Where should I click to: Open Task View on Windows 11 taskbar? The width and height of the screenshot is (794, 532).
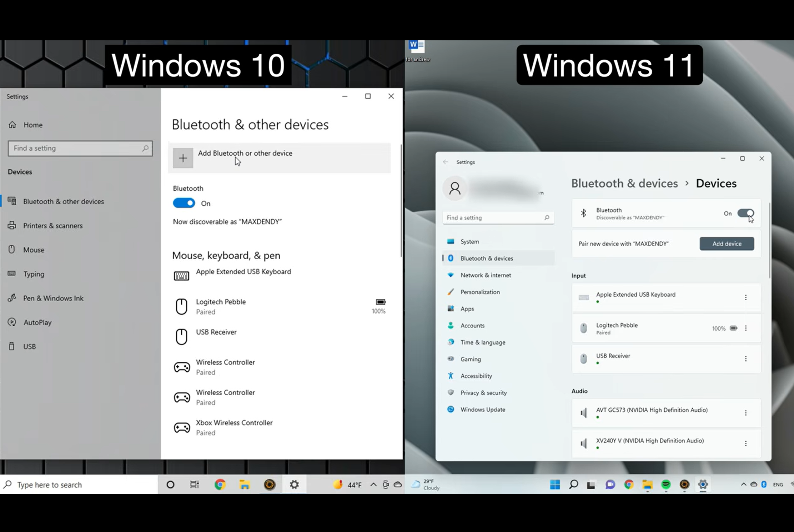click(x=591, y=485)
